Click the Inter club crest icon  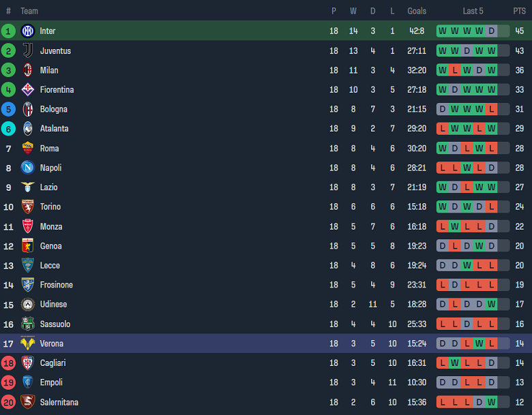[27, 31]
